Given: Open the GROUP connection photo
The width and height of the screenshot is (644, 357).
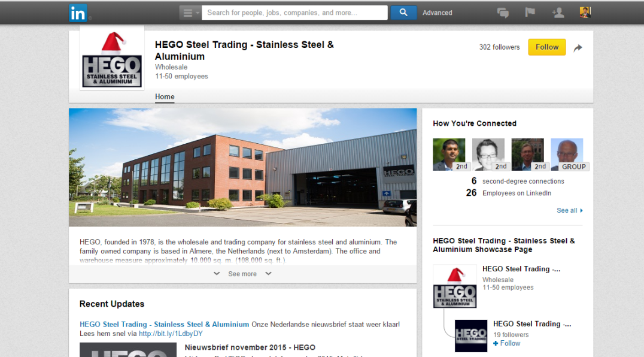Looking at the screenshot, I should click(567, 155).
